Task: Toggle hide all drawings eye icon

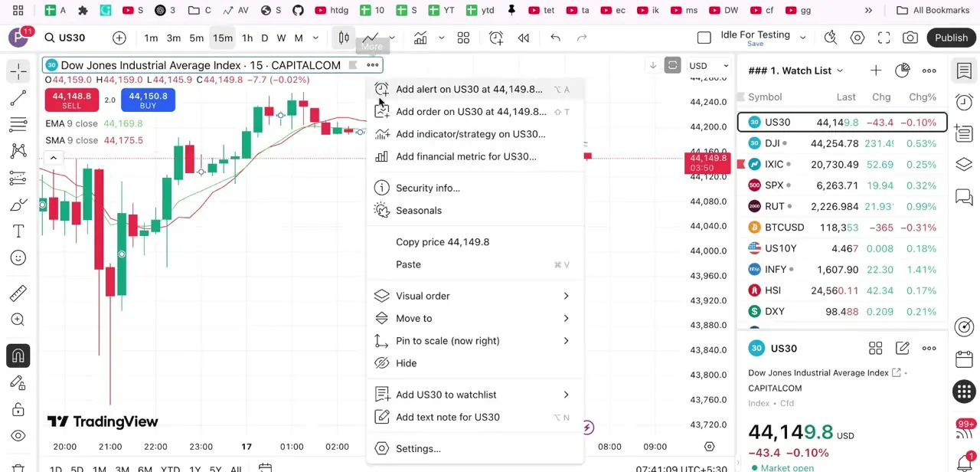Action: (18, 436)
